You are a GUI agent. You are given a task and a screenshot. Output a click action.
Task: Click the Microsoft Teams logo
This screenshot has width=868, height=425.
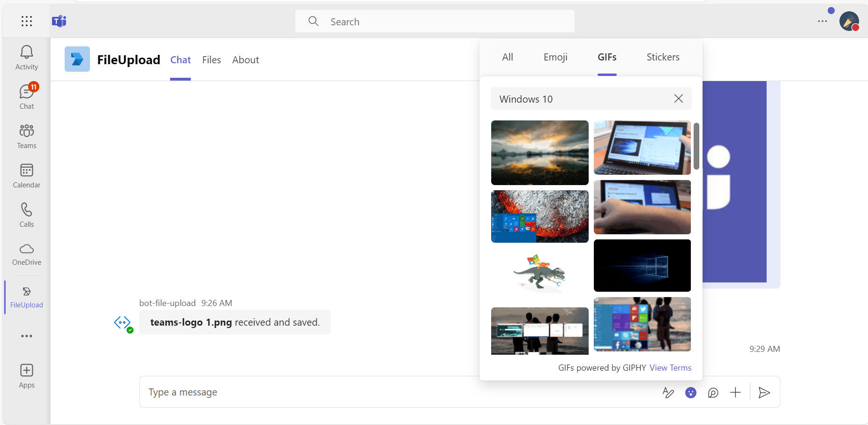[x=59, y=21]
